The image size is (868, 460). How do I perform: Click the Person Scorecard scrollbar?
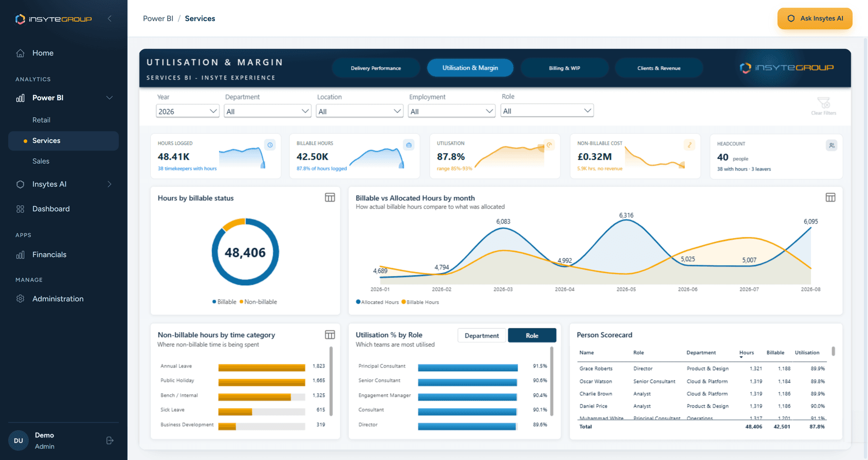click(x=833, y=352)
